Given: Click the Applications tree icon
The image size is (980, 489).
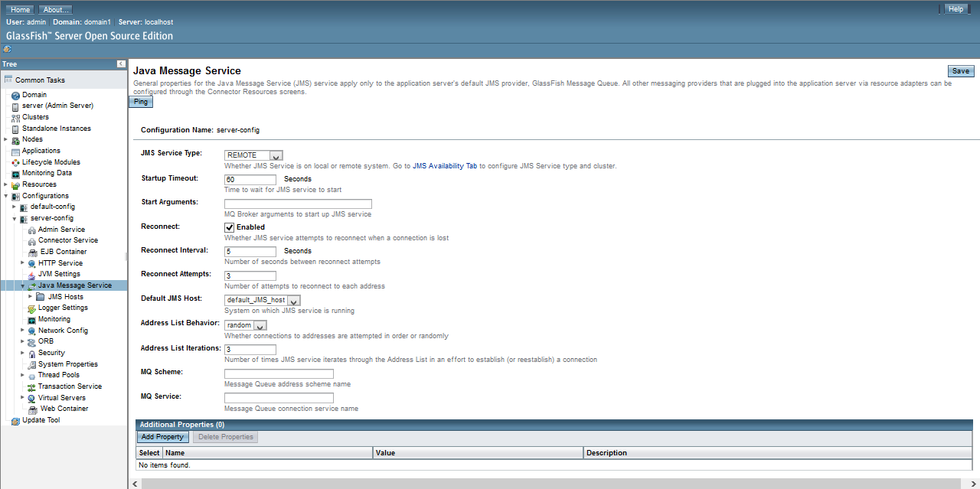Looking at the screenshot, I should point(15,151).
